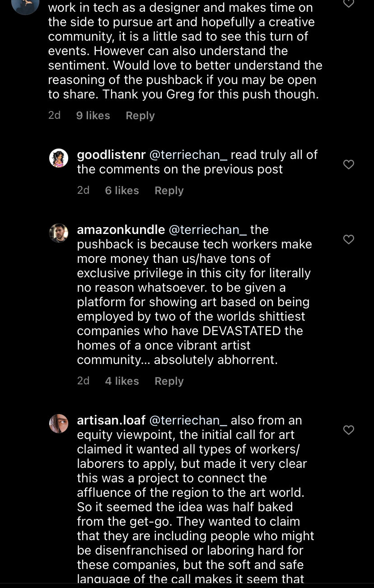374x588 pixels.
Task: Tap the heart on the top comment
Action: (349, 3)
